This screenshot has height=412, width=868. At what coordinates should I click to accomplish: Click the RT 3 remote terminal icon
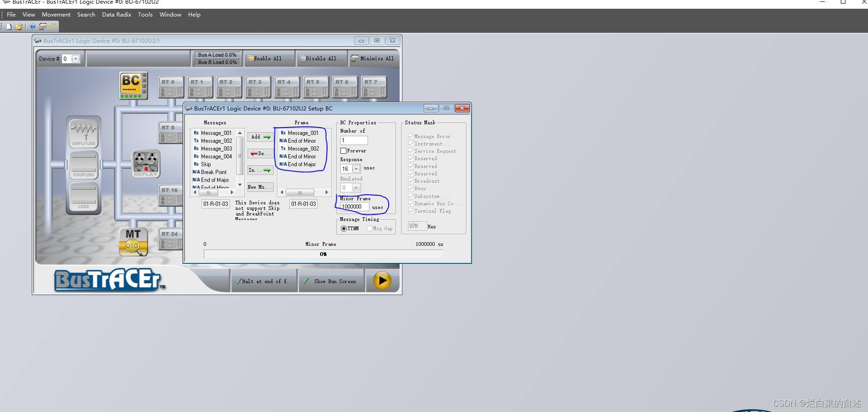click(258, 87)
